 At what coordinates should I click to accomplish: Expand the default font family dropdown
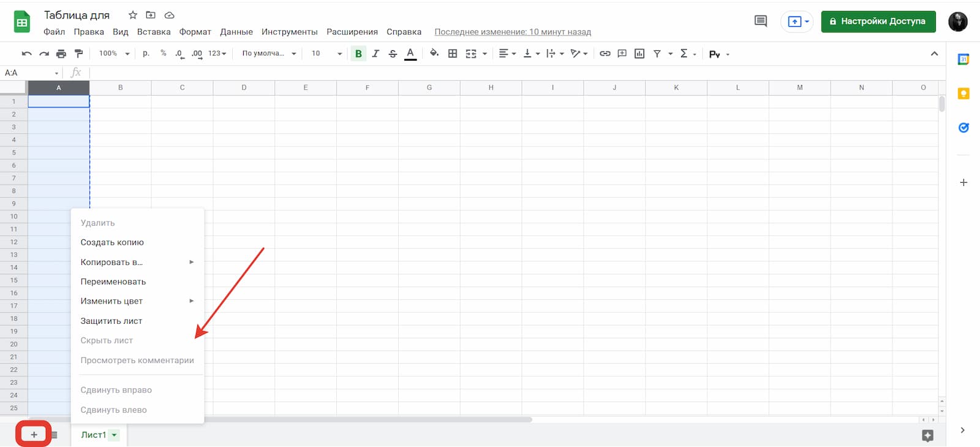(268, 54)
